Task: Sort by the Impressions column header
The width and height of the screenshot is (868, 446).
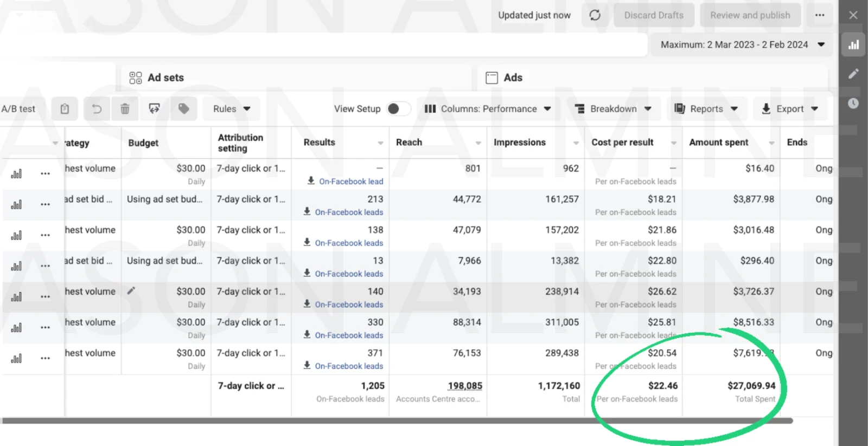Action: 535,143
